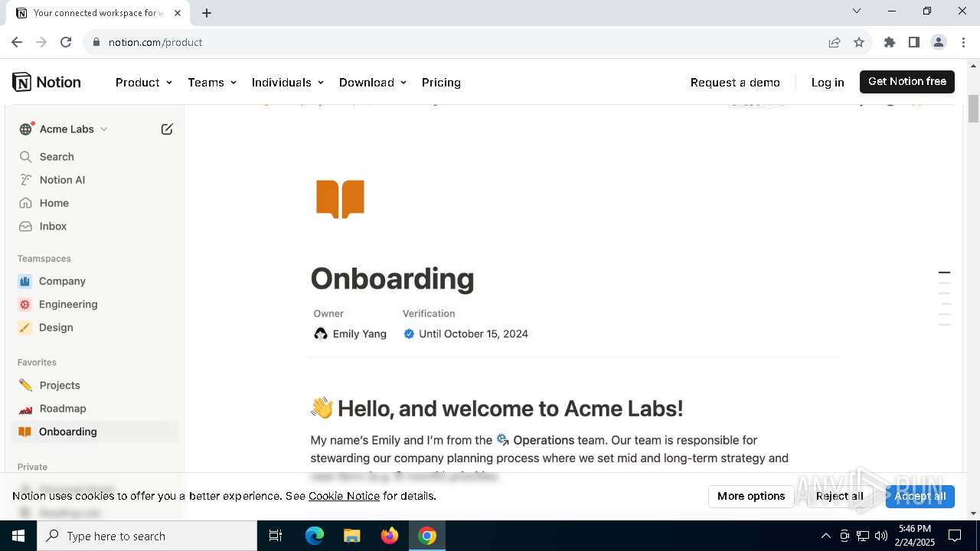The height and width of the screenshot is (551, 980).
Task: Open the Cookie Notice link
Action: [344, 496]
